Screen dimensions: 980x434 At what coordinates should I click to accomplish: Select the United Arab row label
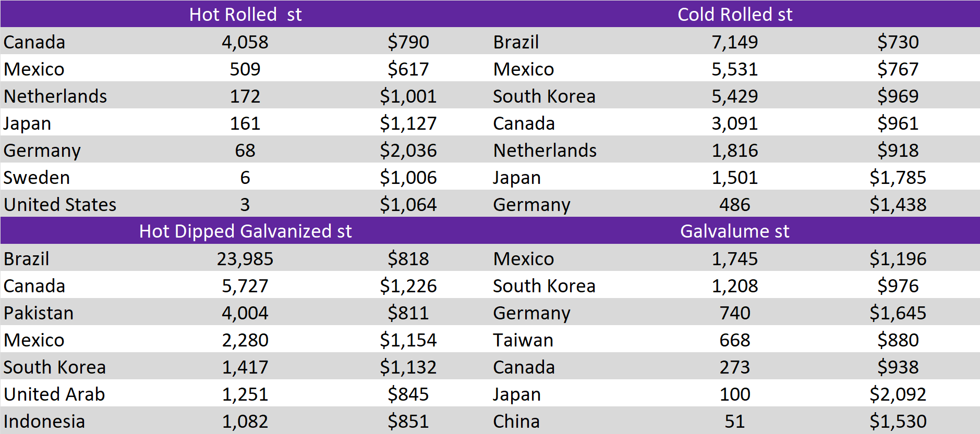click(x=54, y=394)
